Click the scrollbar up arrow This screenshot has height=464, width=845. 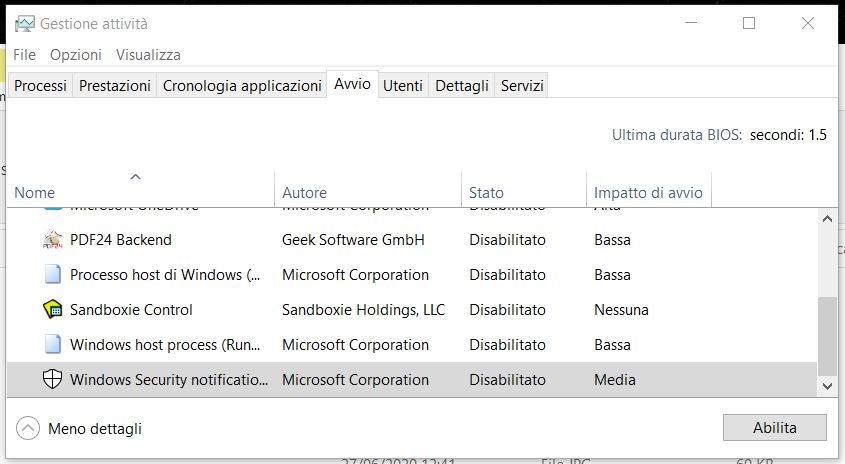(x=828, y=220)
